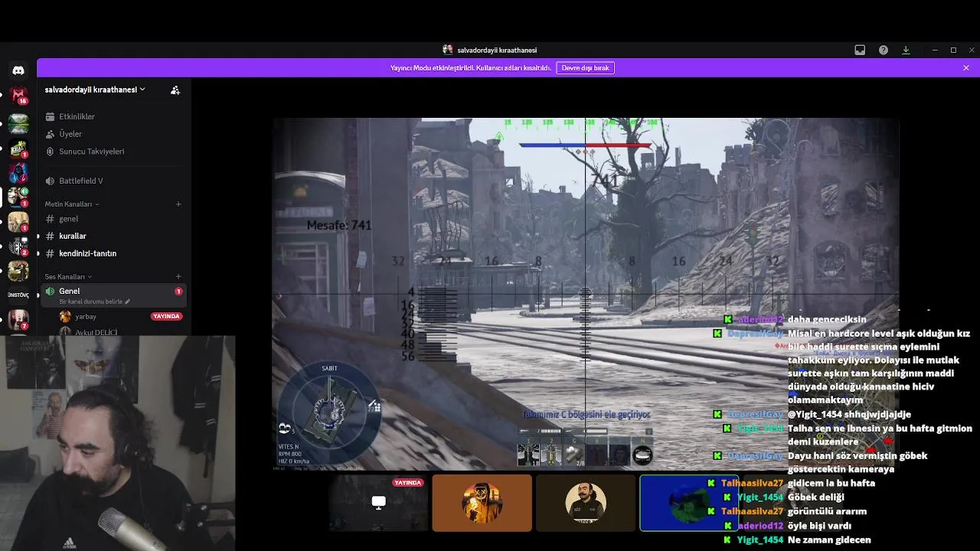Open the inbox icon in title bar
Image resolution: width=980 pixels, height=551 pixels.
pyautogui.click(x=860, y=50)
